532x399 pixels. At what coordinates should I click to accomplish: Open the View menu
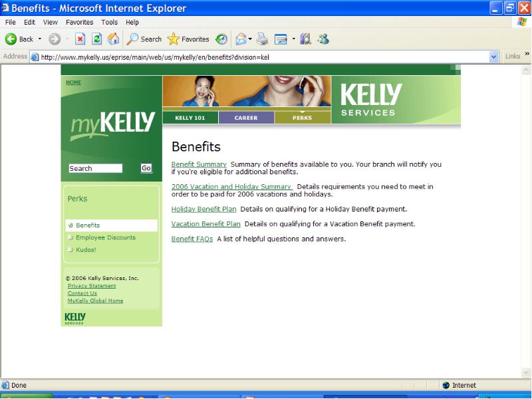tap(51, 23)
